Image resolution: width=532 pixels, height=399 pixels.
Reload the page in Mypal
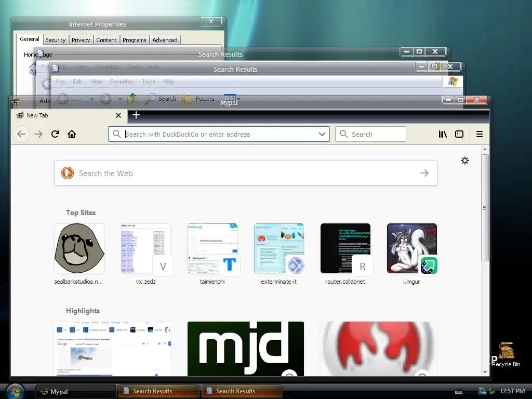(x=55, y=134)
